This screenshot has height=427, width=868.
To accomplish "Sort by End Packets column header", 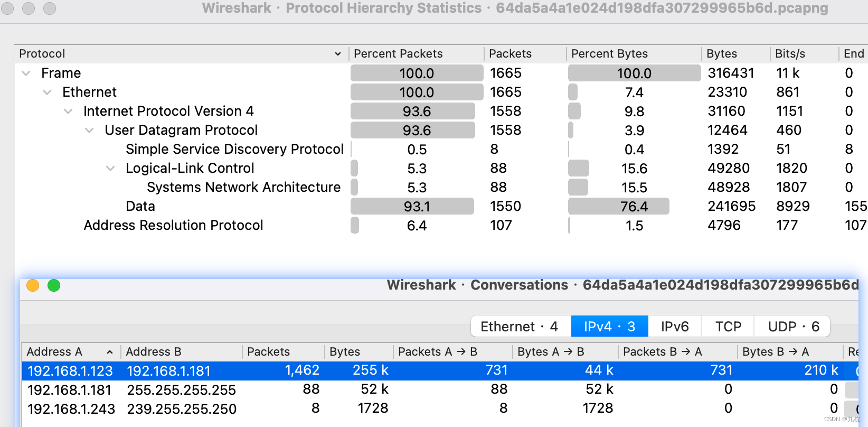I will pos(854,54).
